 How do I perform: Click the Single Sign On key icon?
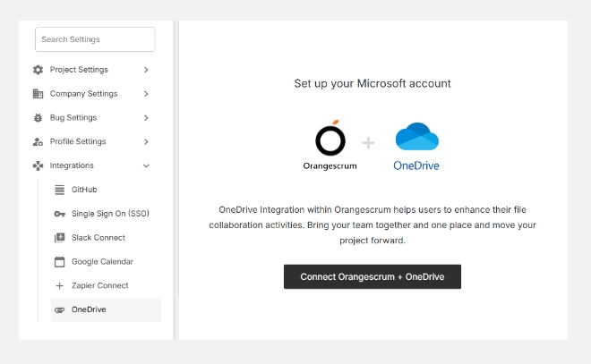pyautogui.click(x=60, y=214)
